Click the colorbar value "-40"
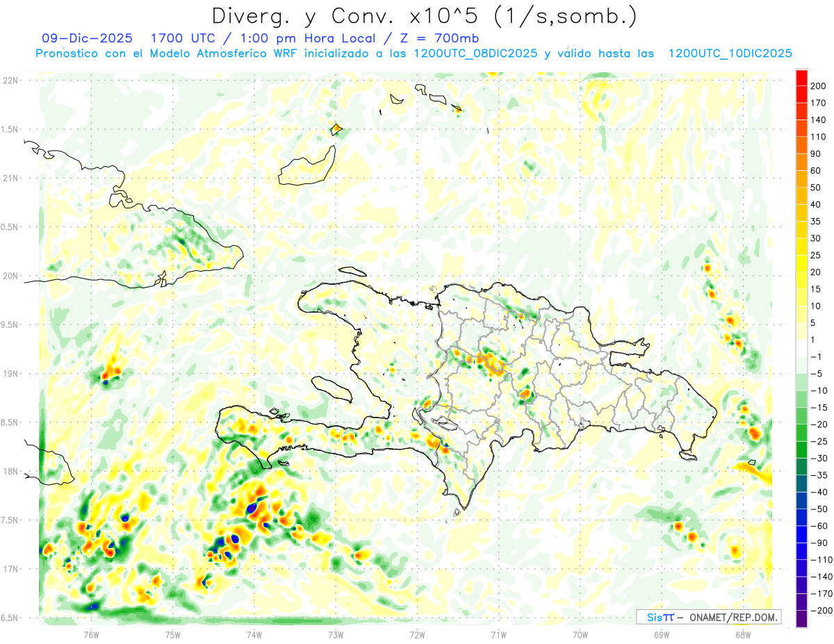The height and width of the screenshot is (644, 834). (818, 492)
